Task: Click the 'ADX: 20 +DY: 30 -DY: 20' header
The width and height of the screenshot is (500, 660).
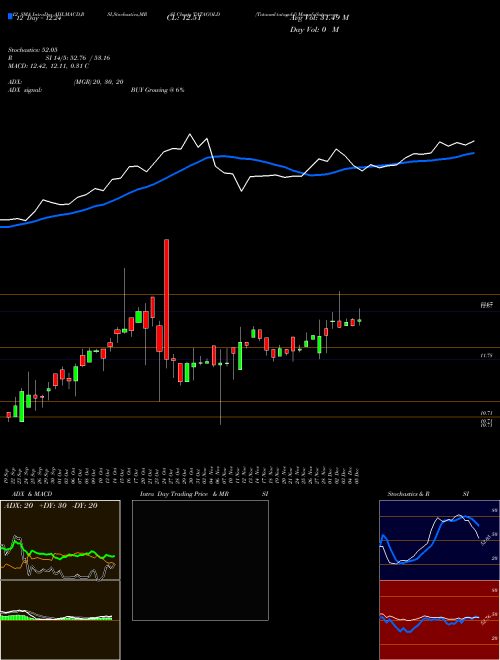Action: click(x=51, y=506)
